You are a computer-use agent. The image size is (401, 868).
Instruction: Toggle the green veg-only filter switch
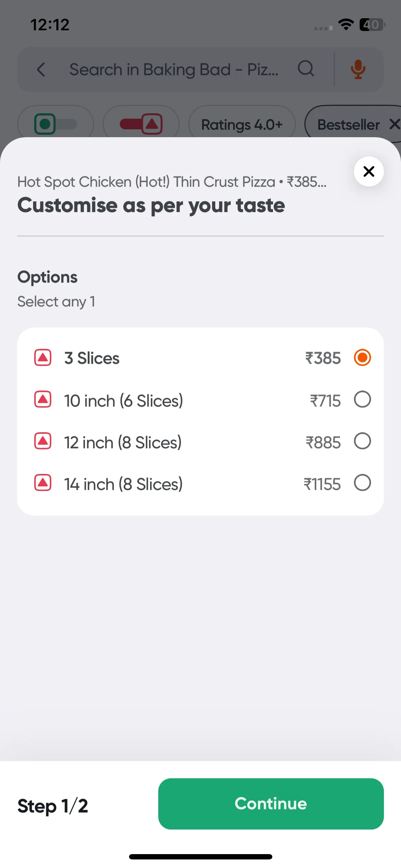56,124
